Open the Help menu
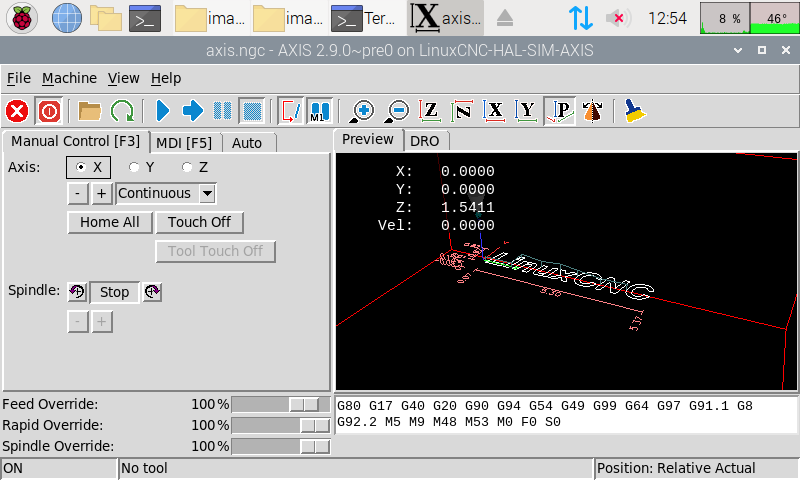This screenshot has height=480, width=800. click(166, 78)
